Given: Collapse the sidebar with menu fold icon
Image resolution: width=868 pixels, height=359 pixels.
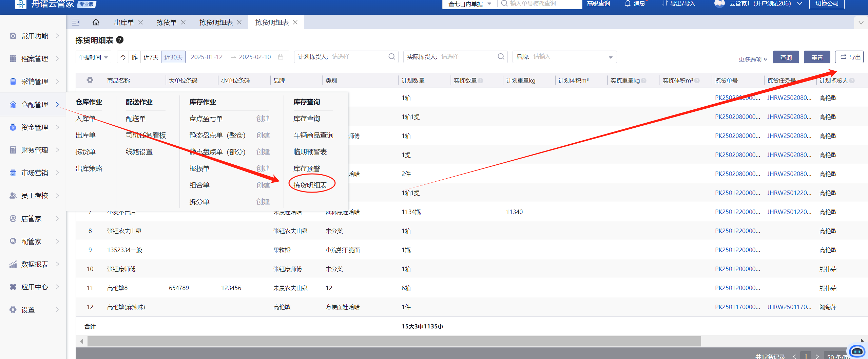Looking at the screenshot, I should 76,22.
